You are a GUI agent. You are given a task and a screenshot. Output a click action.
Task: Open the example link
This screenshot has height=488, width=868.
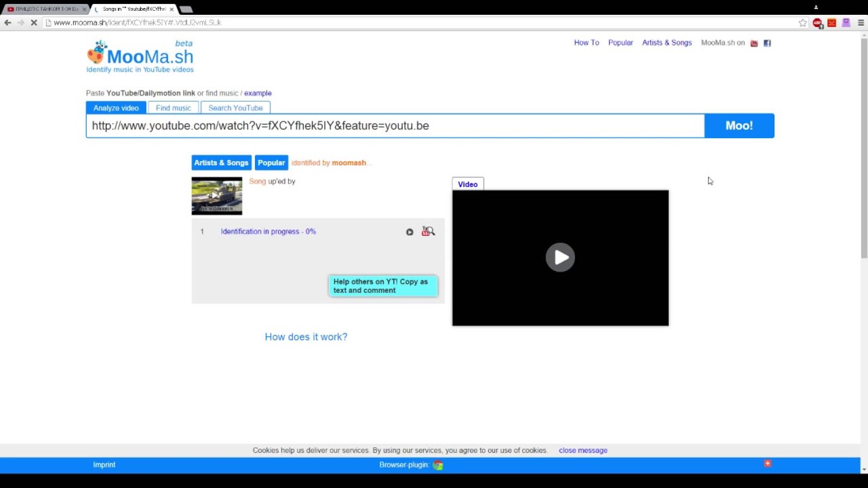pos(258,93)
